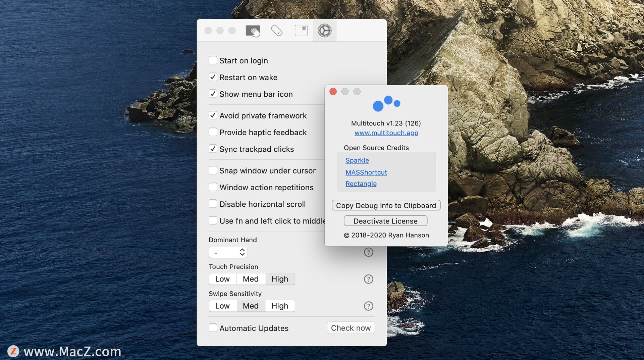Click Deactivate License button
Image resolution: width=644 pixels, height=360 pixels.
386,221
